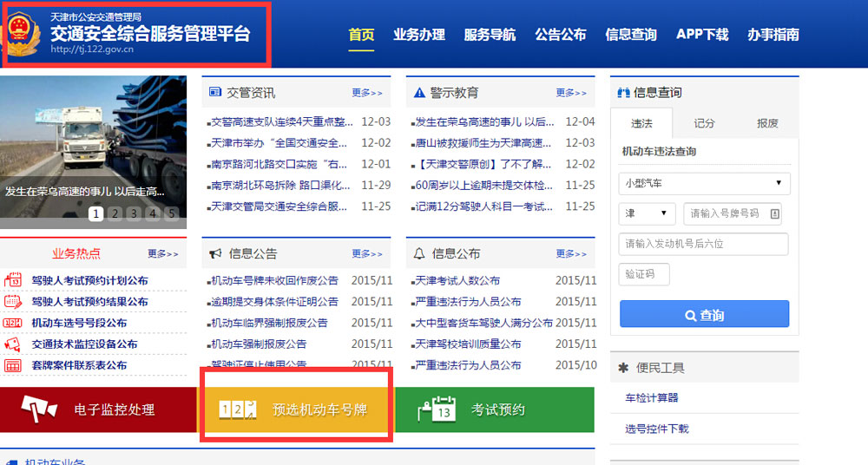Click the calendar icon on 考试预约 banner
Viewport: 868px width, 465px height.
437,409
